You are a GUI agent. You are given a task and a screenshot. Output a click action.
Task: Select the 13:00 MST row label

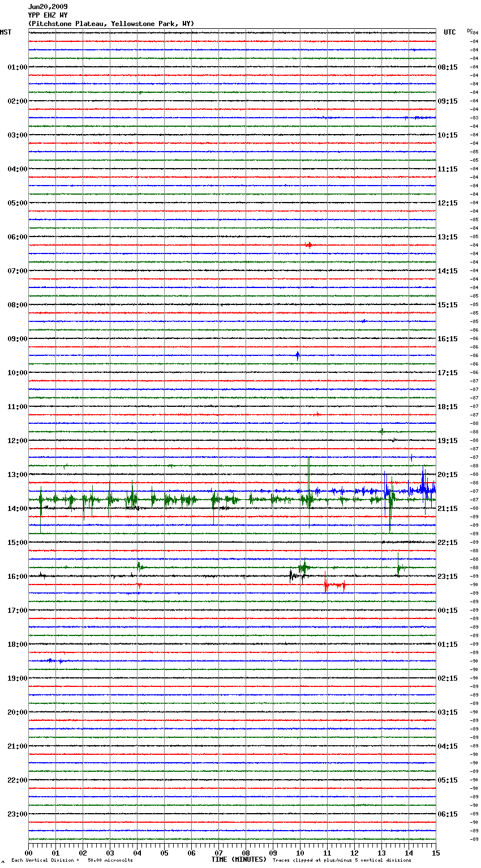(18, 475)
